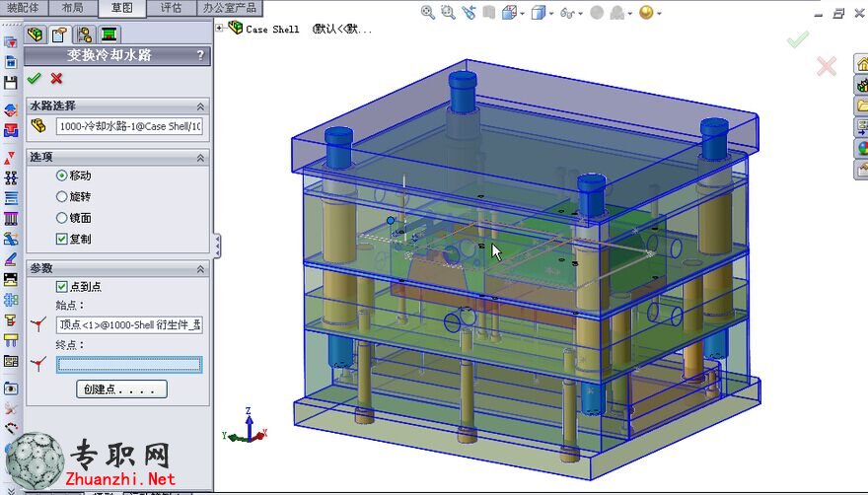868x495 pixels.
Task: Click the Scene sphere icon in view toolbar
Action: click(x=645, y=12)
